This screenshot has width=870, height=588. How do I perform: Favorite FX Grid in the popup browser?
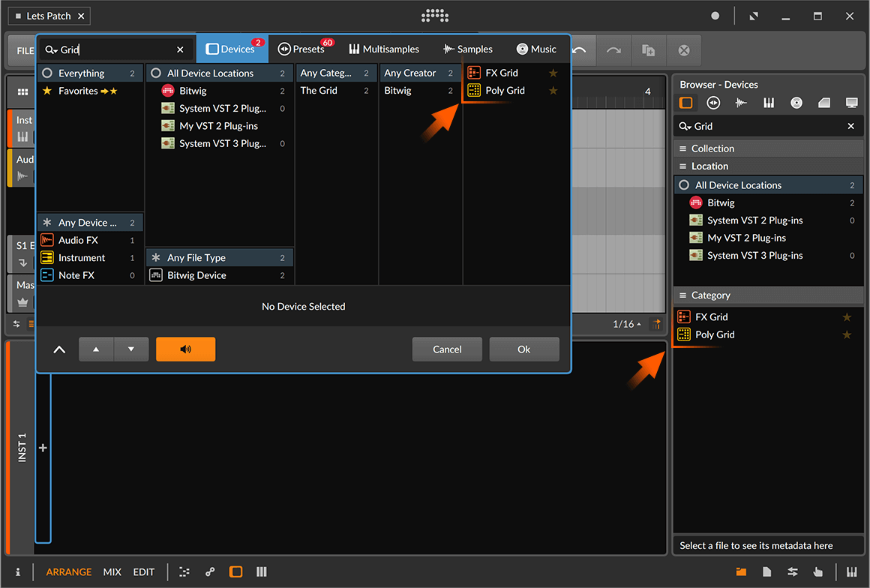pos(553,73)
